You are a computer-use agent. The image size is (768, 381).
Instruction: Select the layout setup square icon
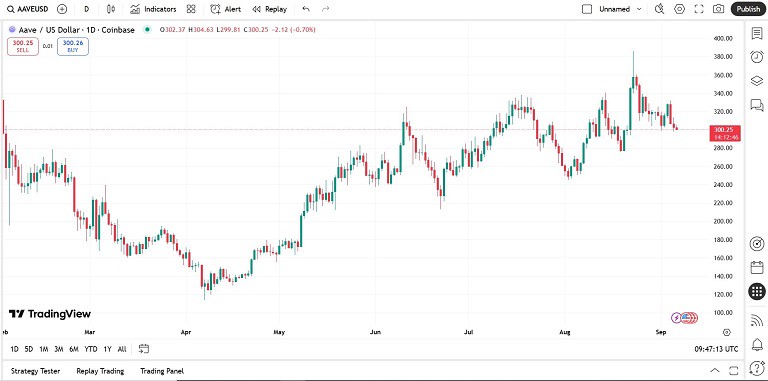pos(587,9)
